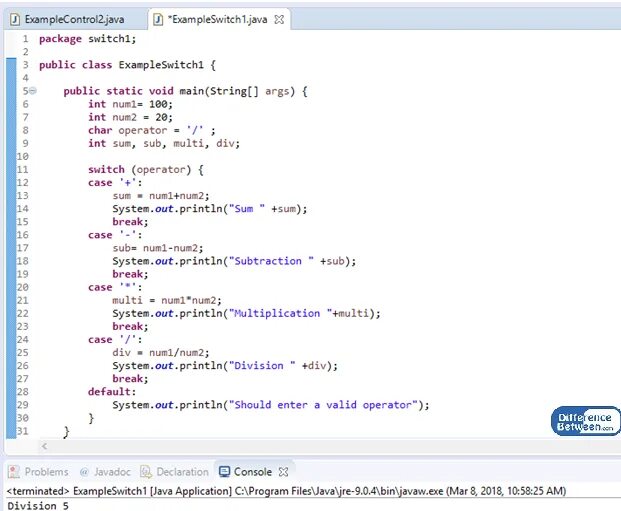This screenshot has height=511, width=621.
Task: Click the case '-' label
Action: click(x=115, y=235)
